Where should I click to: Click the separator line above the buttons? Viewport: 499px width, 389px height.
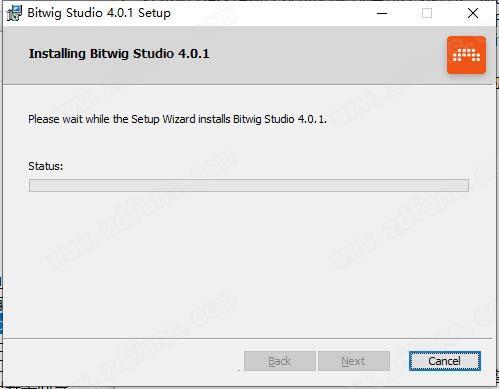click(248, 339)
